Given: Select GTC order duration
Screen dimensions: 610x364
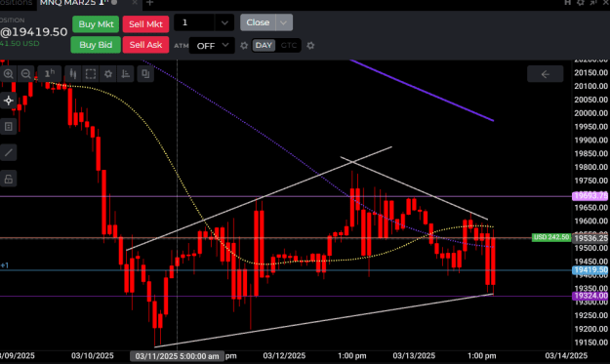Looking at the screenshot, I should tap(289, 46).
